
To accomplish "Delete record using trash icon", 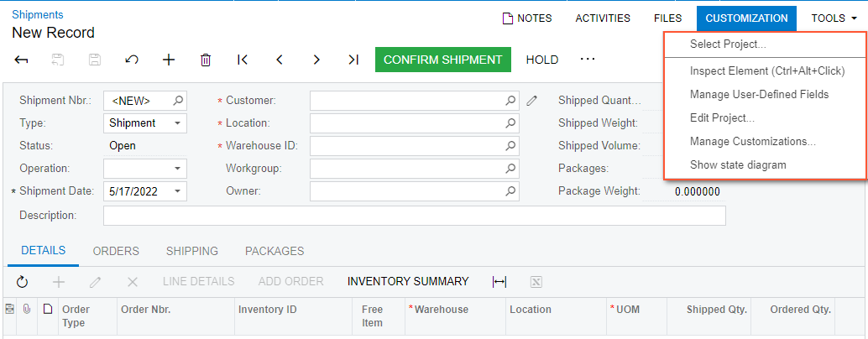I will [x=206, y=60].
